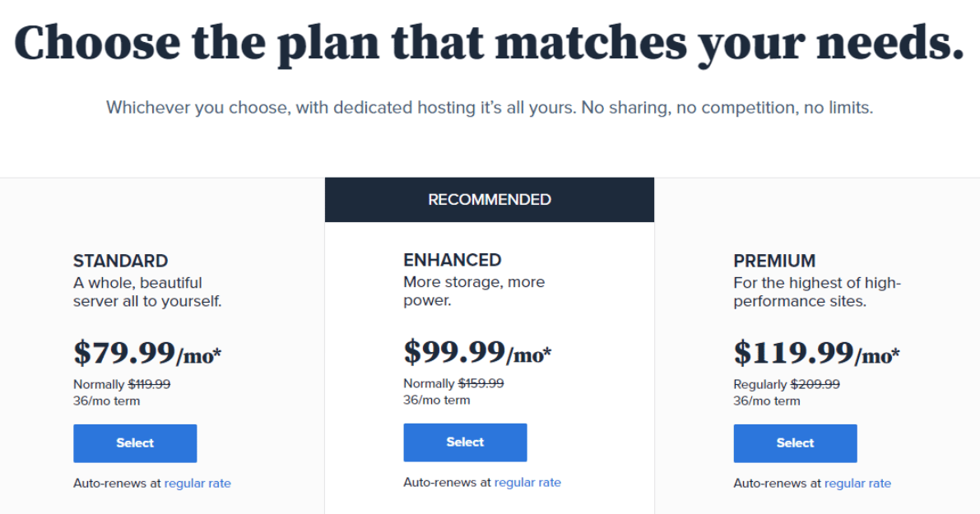Click the strikethrough $159.99 price
This screenshot has height=514, width=980.
(x=481, y=383)
